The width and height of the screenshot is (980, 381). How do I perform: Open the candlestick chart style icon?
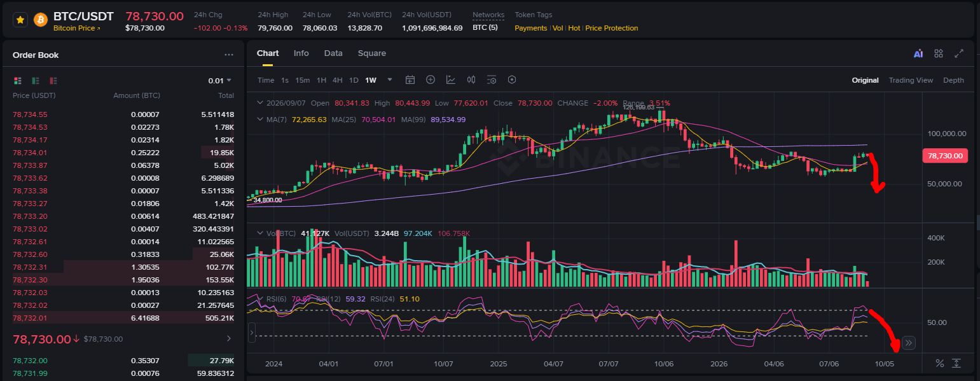(471, 80)
